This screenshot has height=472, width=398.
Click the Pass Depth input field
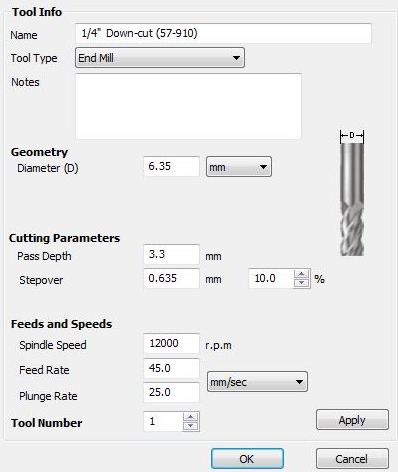click(172, 254)
